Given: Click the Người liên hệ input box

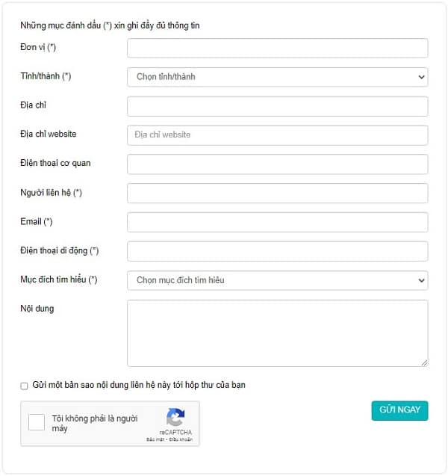Looking at the screenshot, I should [278, 193].
